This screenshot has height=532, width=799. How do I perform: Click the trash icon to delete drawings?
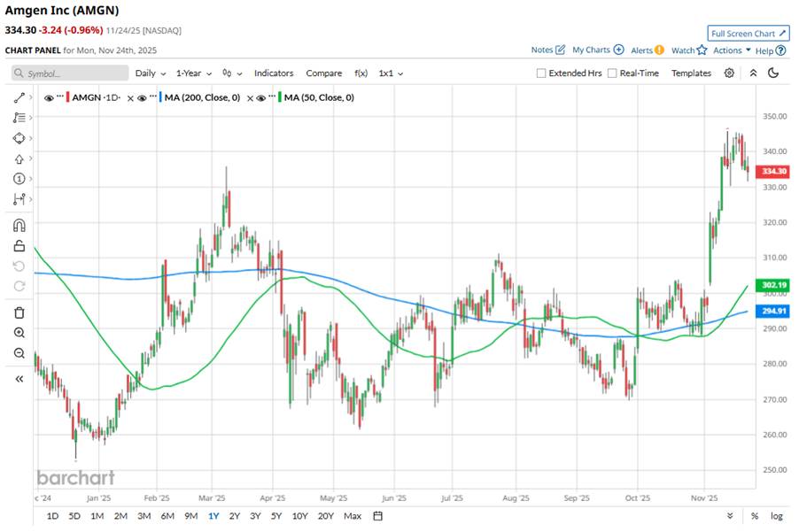point(19,312)
